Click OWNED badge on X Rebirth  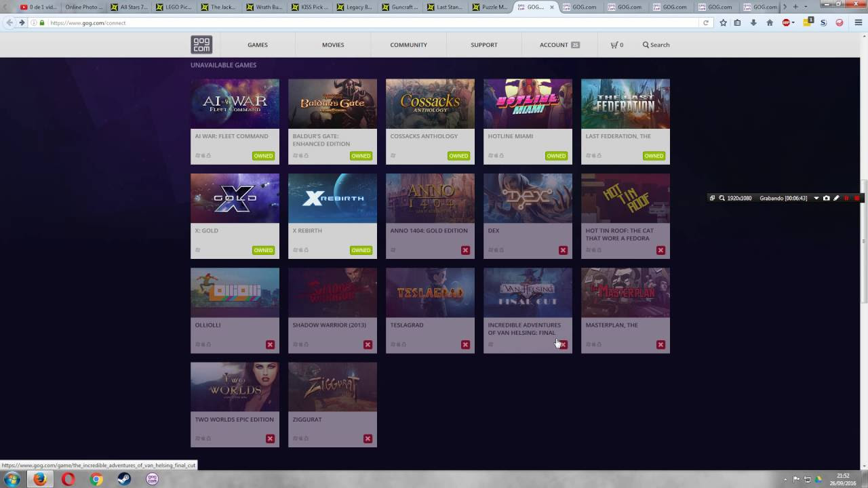click(x=361, y=250)
